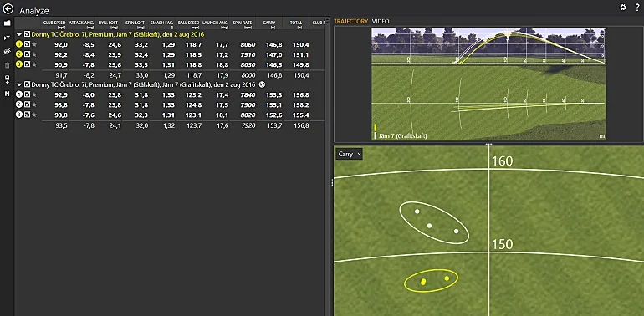Star the Grafitskaft shot with club speed 92,9
Screen dimensions: 644x316
coord(34,94)
